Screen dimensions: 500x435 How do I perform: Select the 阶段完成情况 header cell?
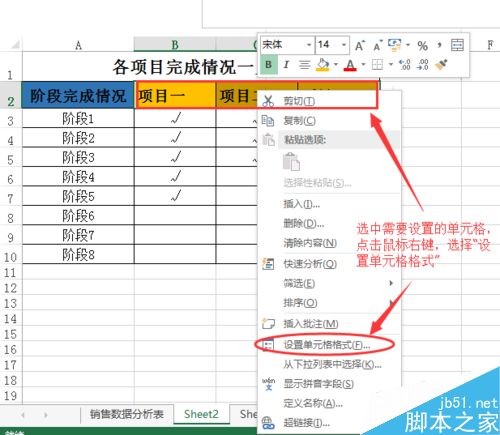pyautogui.click(x=78, y=95)
